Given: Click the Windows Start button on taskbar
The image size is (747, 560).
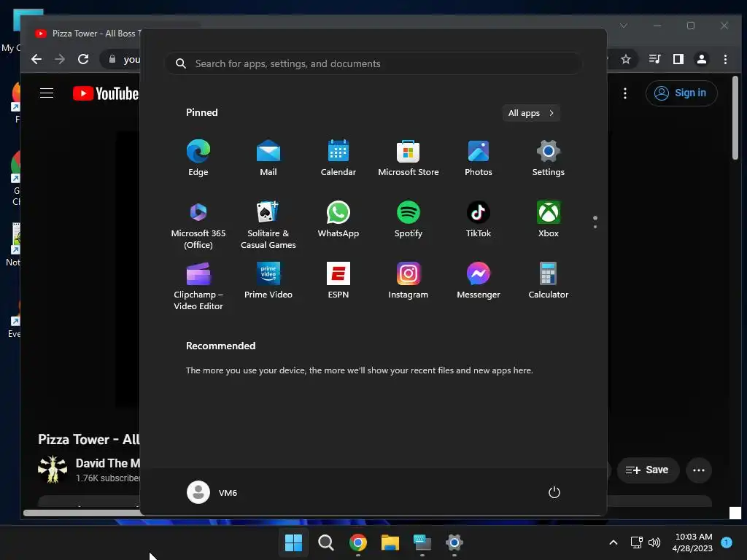Looking at the screenshot, I should (x=293, y=542).
